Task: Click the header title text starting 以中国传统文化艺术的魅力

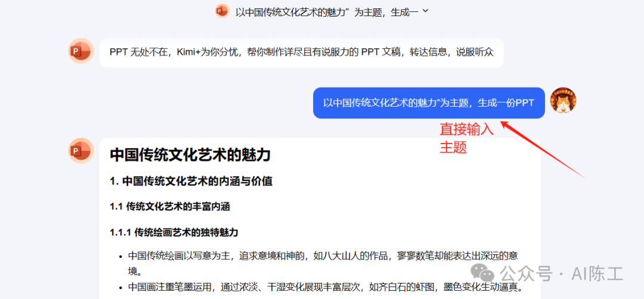Action: point(327,12)
